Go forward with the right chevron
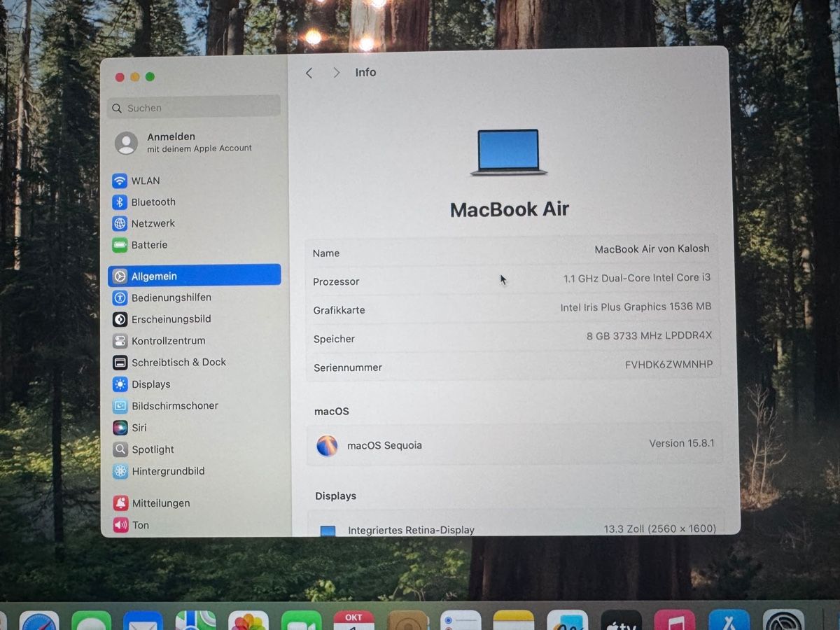 [337, 73]
